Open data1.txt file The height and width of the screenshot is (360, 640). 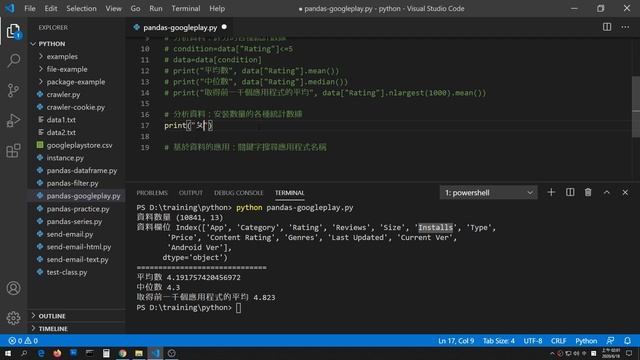(61, 120)
